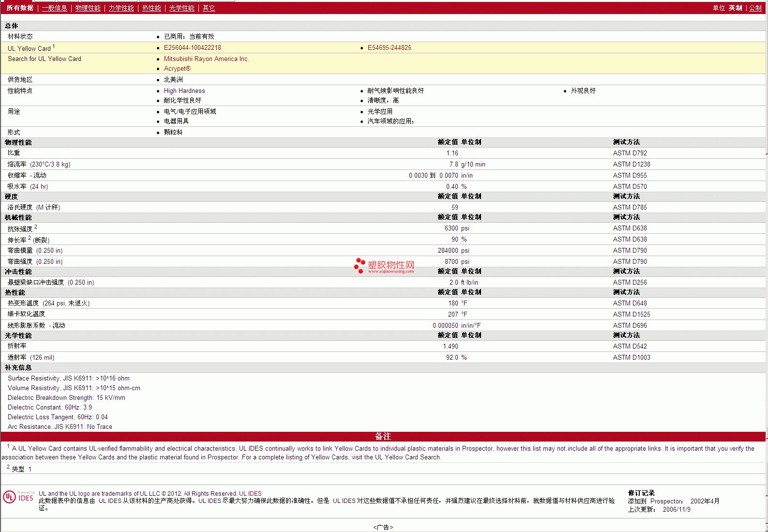768x532 pixels.
Task: Click the Surface Resistivity line
Action: (x=69, y=379)
